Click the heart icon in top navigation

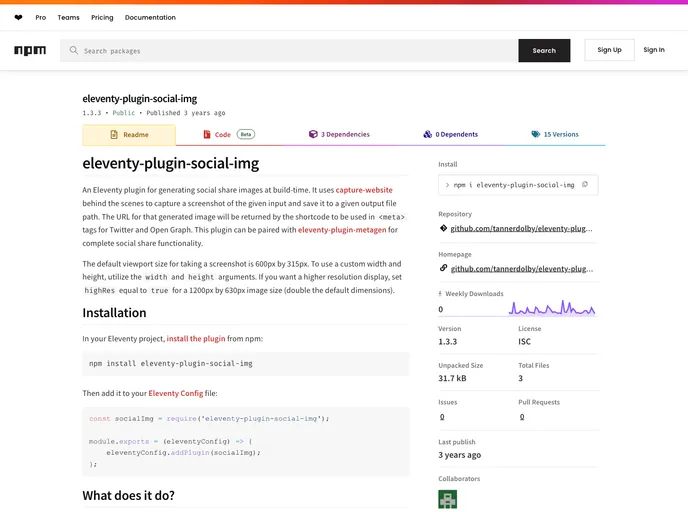18,18
